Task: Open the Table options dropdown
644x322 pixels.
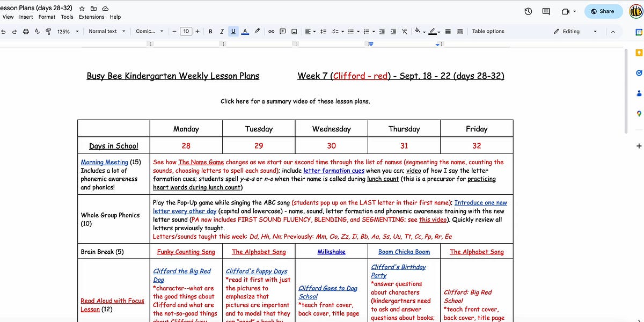Action: 488,31
